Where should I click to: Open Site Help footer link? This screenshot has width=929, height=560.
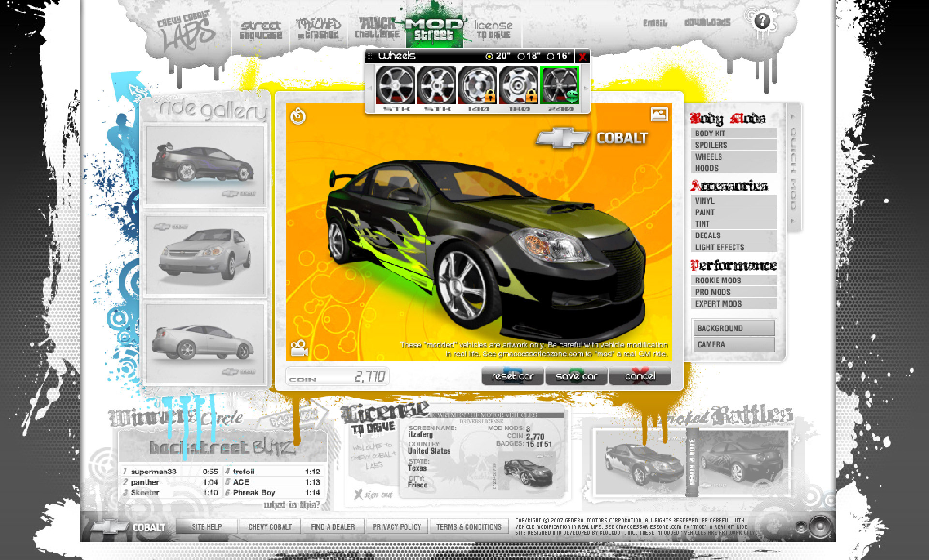(x=207, y=527)
